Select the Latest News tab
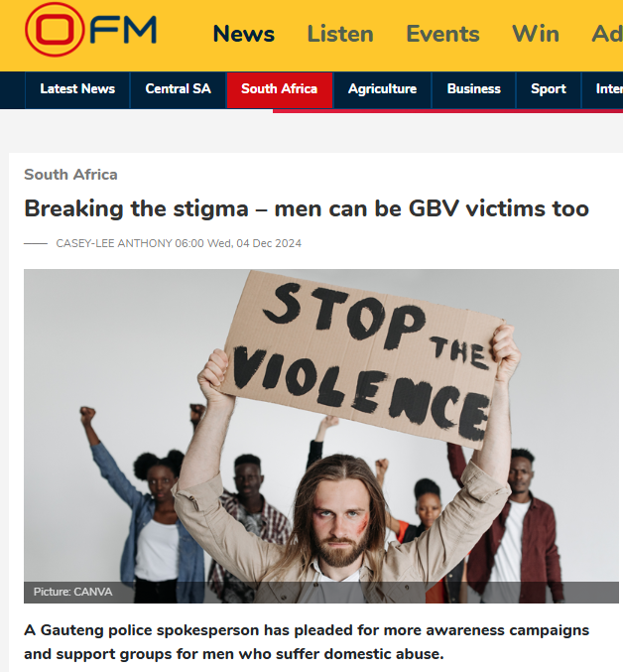The image size is (623, 672). tap(77, 89)
